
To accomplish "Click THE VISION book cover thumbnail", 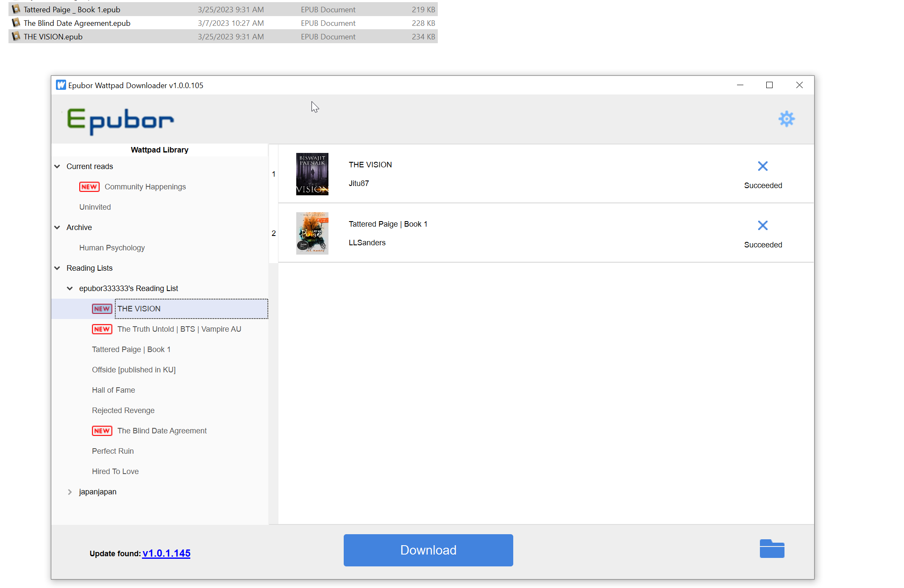I will coord(312,174).
